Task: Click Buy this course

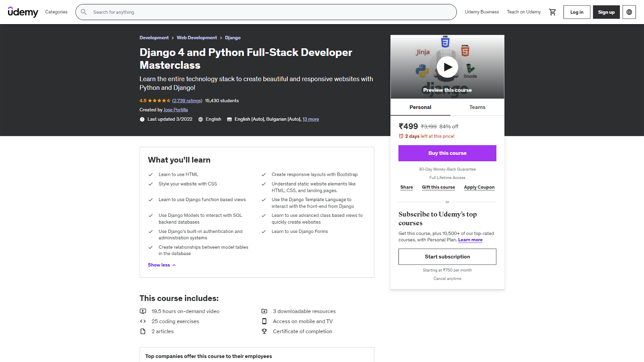Action: tap(447, 153)
